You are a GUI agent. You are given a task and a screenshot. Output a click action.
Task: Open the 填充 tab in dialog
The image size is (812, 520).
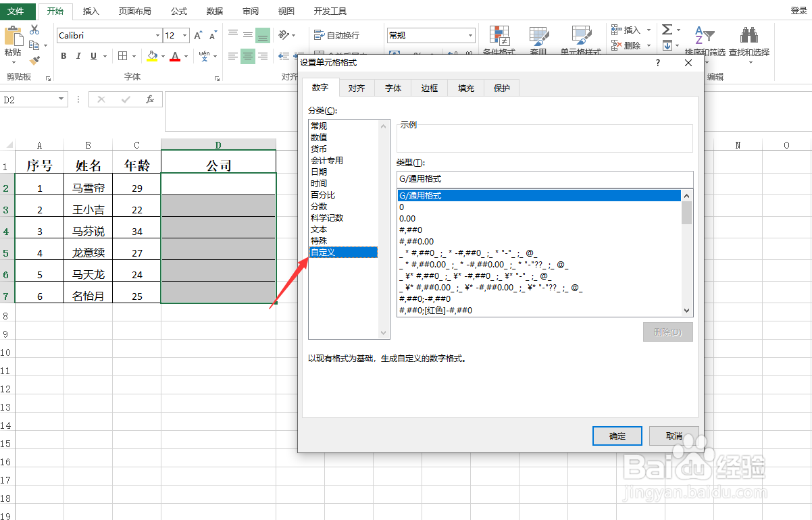466,88
